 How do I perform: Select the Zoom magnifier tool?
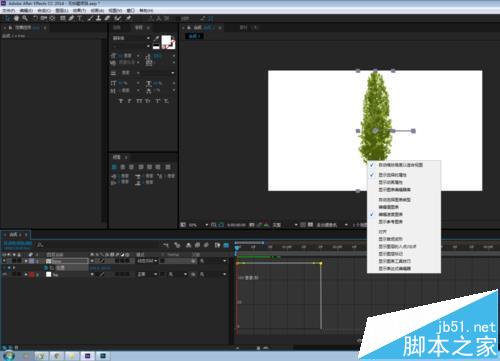coord(25,18)
